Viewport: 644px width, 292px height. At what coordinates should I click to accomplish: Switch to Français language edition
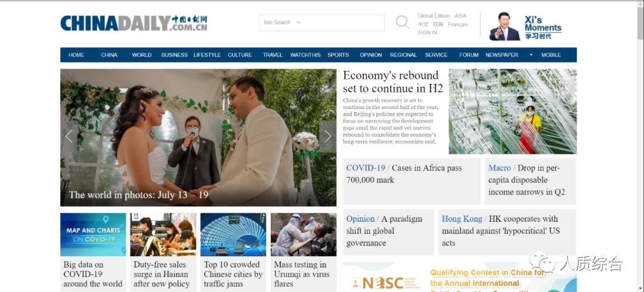tap(457, 24)
